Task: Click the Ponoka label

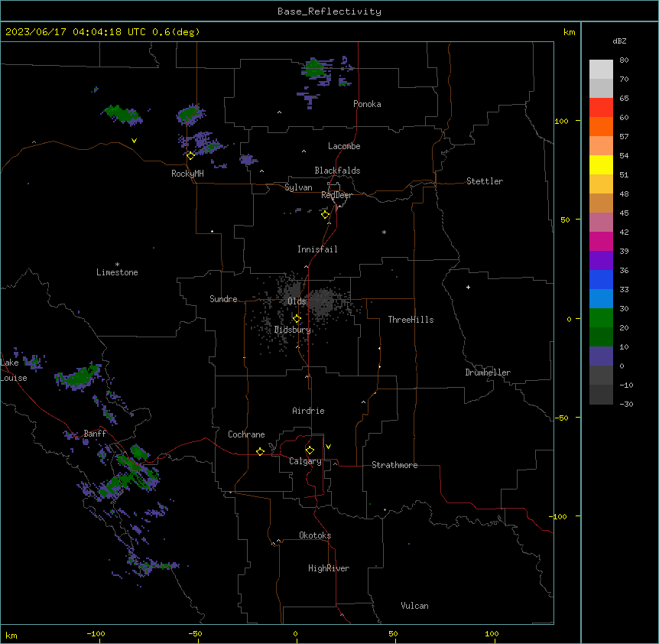Action: click(x=367, y=104)
